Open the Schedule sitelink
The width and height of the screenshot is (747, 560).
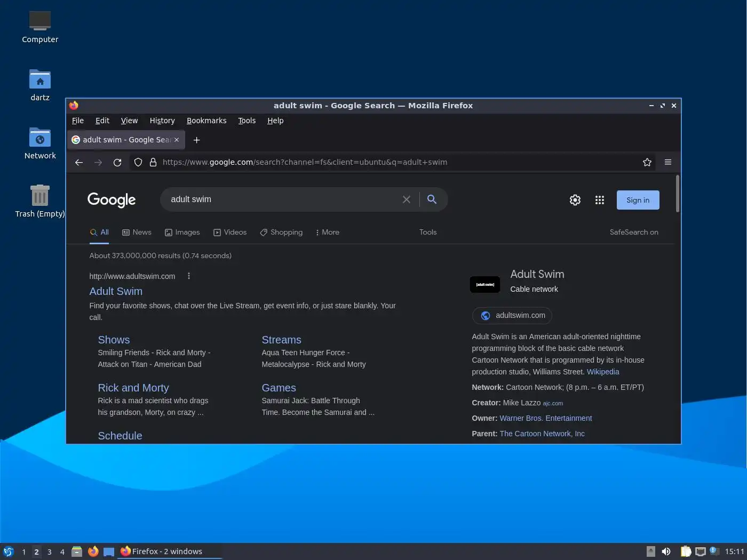coord(120,436)
